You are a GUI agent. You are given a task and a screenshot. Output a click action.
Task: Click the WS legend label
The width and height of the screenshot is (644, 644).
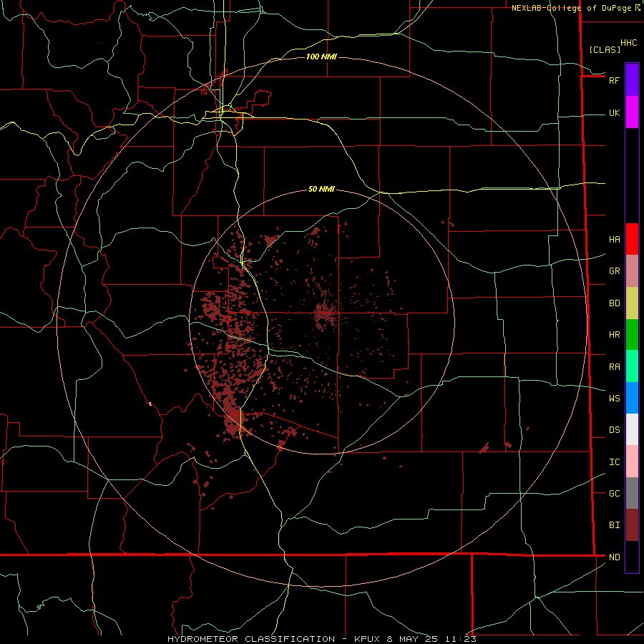(x=615, y=398)
